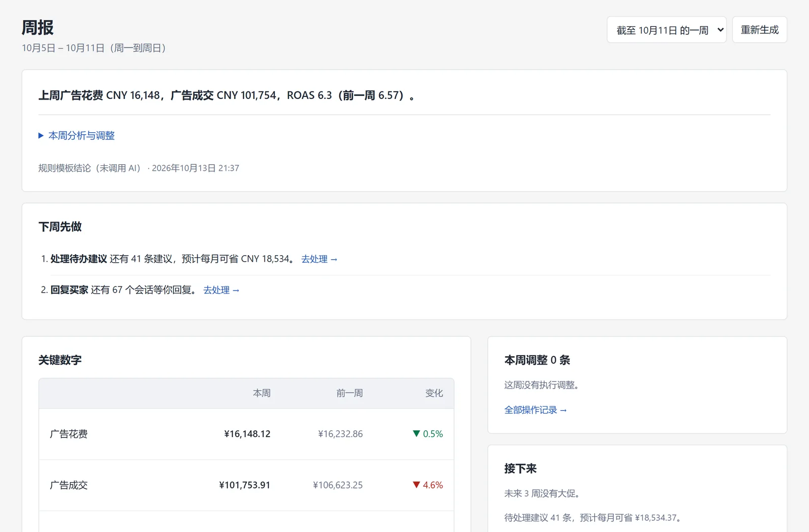Image resolution: width=809 pixels, height=532 pixels.
Task: Click the green 0.5% change indicator
Action: coord(428,434)
